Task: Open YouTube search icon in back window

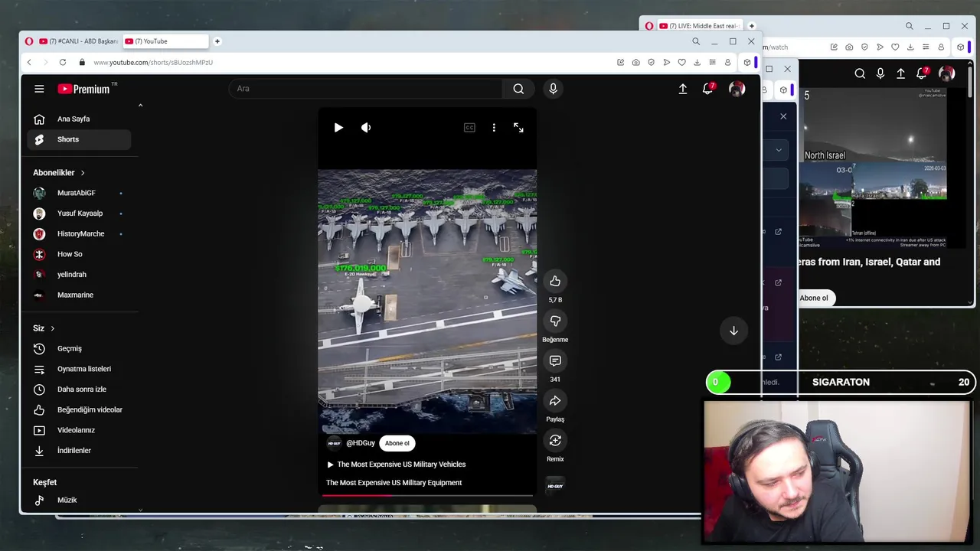Action: click(860, 73)
